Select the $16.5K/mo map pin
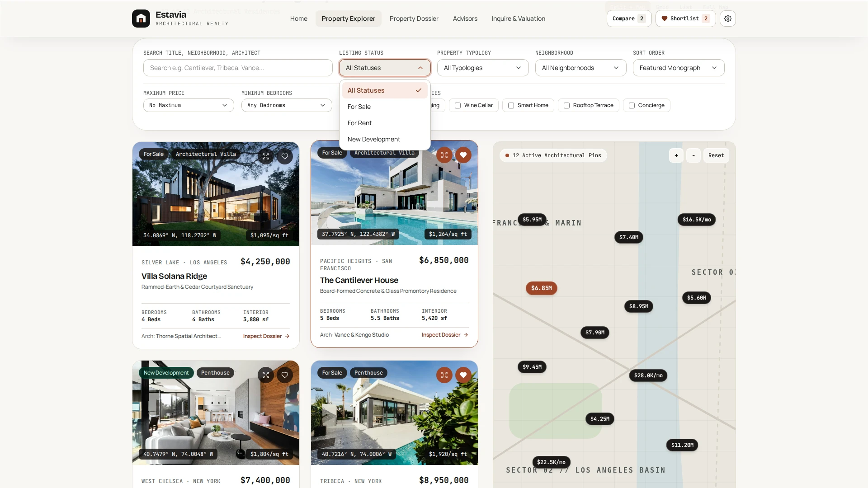Image resolution: width=868 pixels, height=488 pixels. pos(696,220)
